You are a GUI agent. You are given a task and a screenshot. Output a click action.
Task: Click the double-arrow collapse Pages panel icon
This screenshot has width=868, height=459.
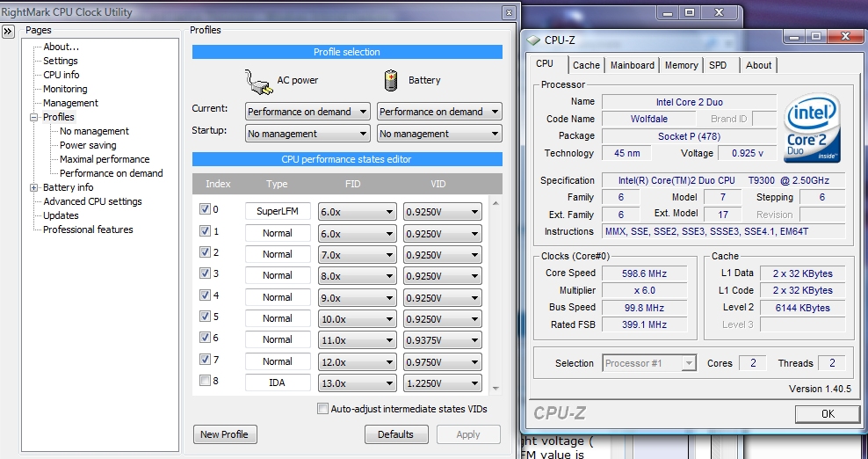(x=8, y=31)
